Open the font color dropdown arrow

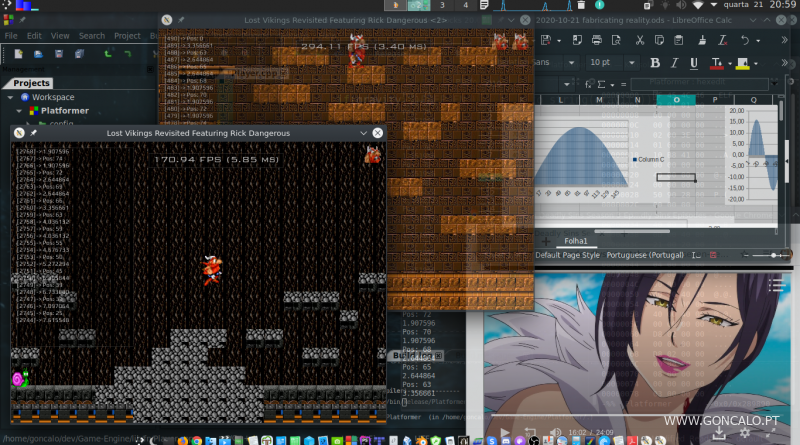click(730, 64)
